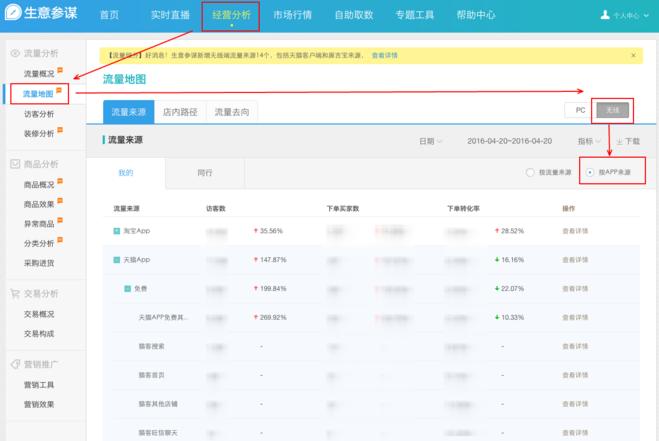This screenshot has height=441, width=659.
Task: Switch to the 店内路径 tab
Action: point(180,112)
